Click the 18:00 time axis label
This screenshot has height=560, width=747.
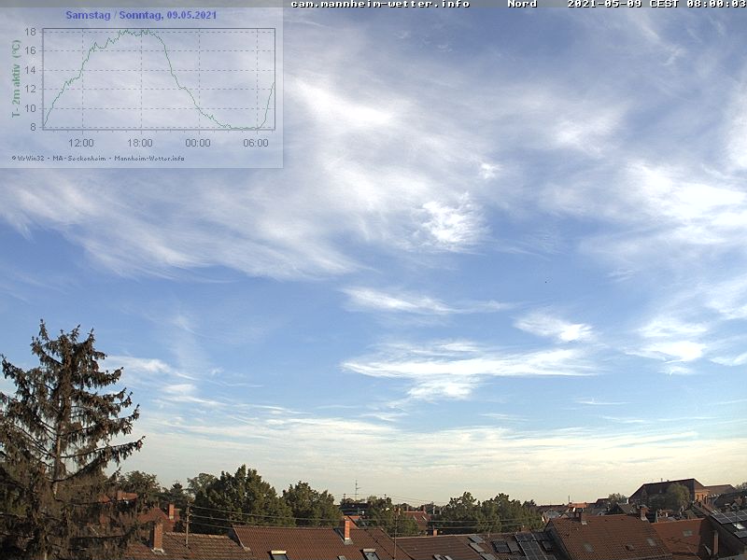point(139,143)
